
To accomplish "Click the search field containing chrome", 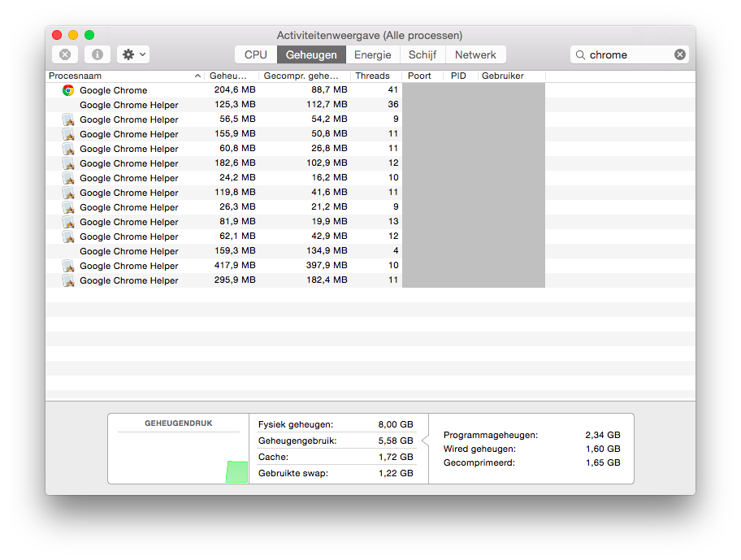I will tap(629, 54).
